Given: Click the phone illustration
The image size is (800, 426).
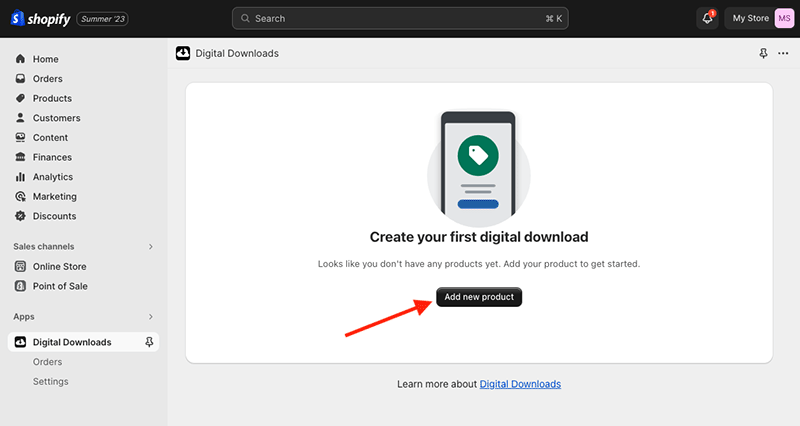Looking at the screenshot, I should pos(479,168).
